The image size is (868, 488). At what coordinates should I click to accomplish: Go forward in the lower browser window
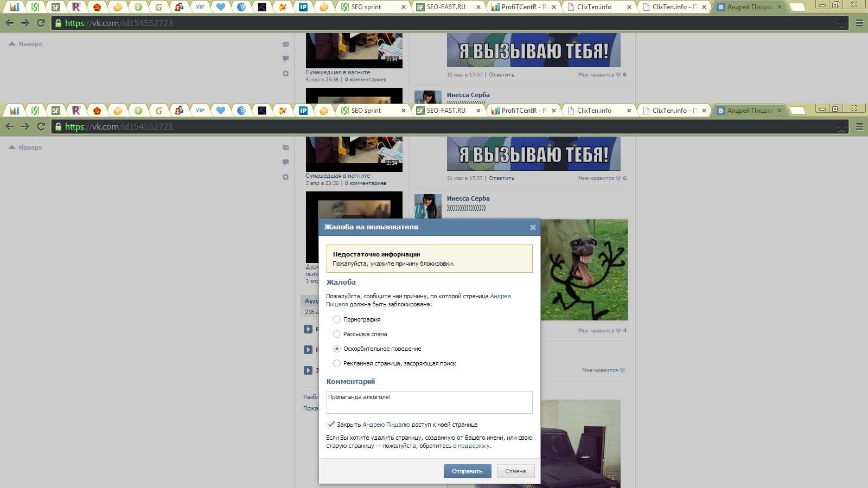25,126
